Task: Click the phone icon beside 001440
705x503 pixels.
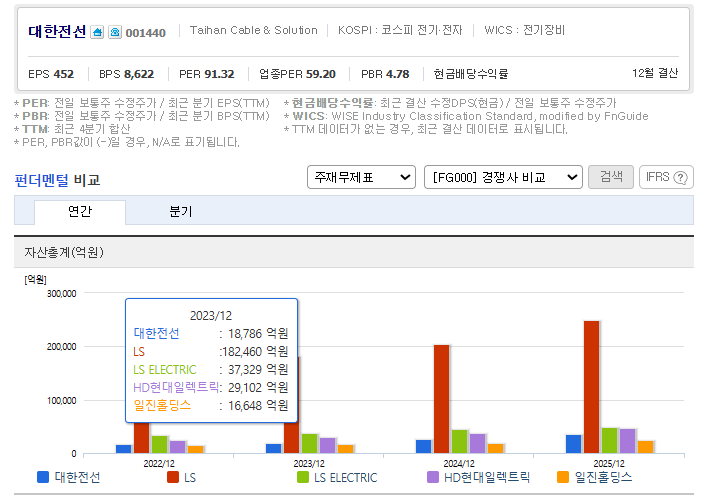Action: pos(115,32)
